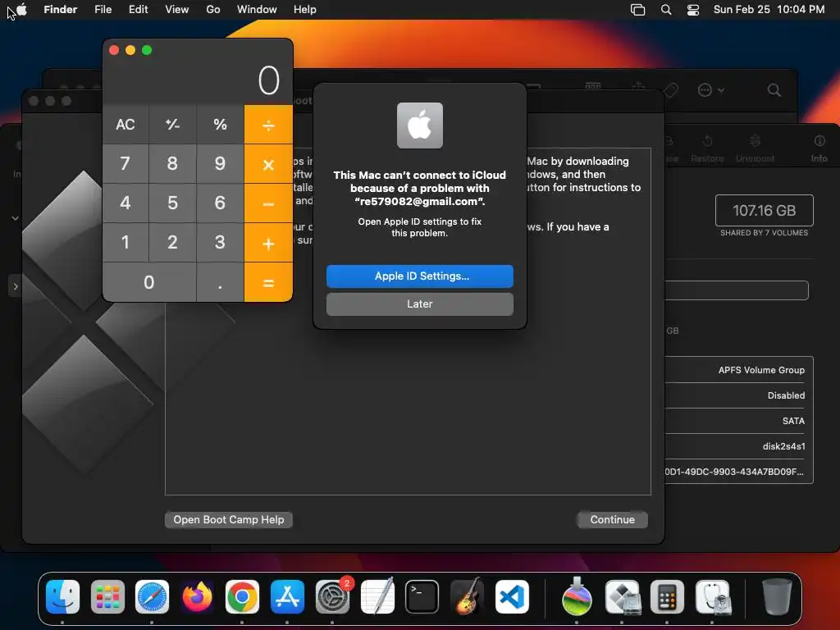
Task: Clear the calculator with AC
Action: pyautogui.click(x=126, y=125)
